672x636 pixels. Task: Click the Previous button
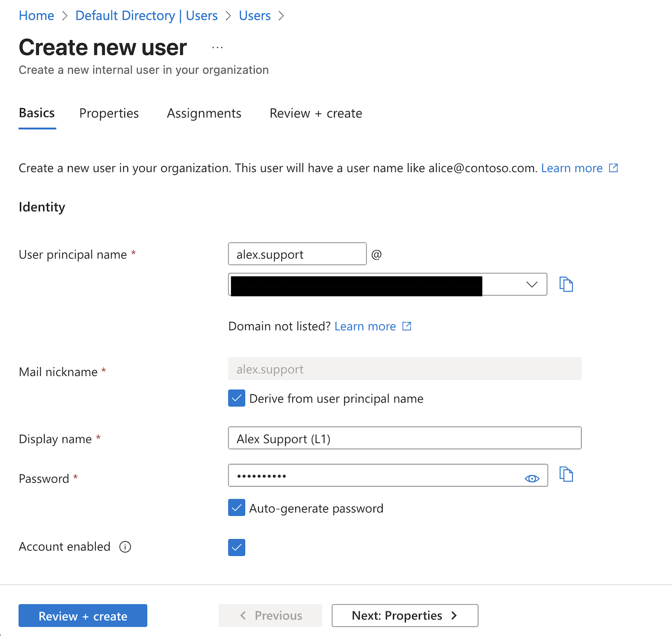click(270, 615)
